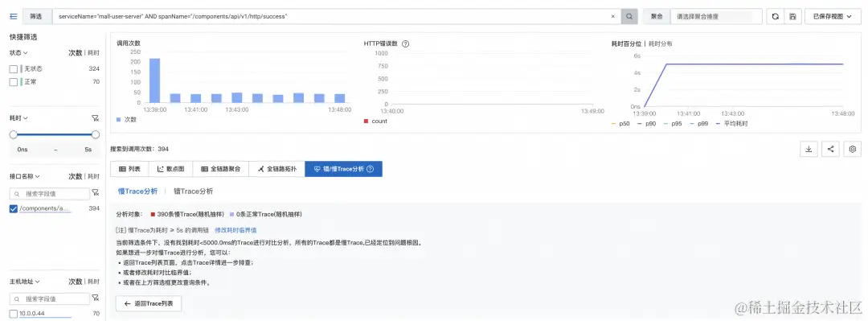Collapse the 主机地址 filter section
Screen dimensions: 868x321
25,282
